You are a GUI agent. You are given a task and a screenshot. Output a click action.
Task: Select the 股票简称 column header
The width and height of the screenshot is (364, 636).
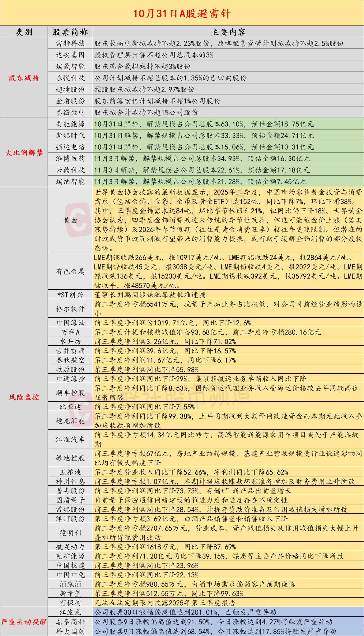point(70,32)
